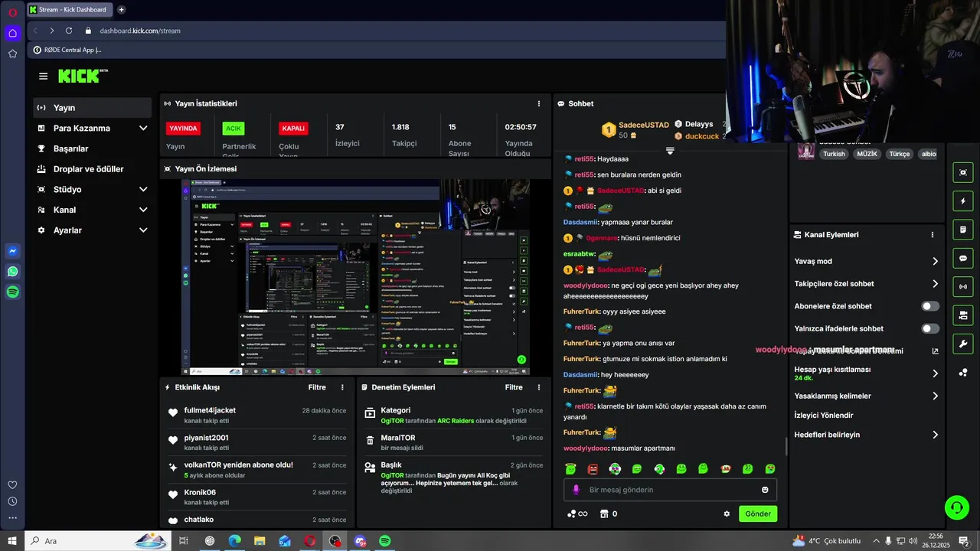Select Yayın in the sidebar

93,108
